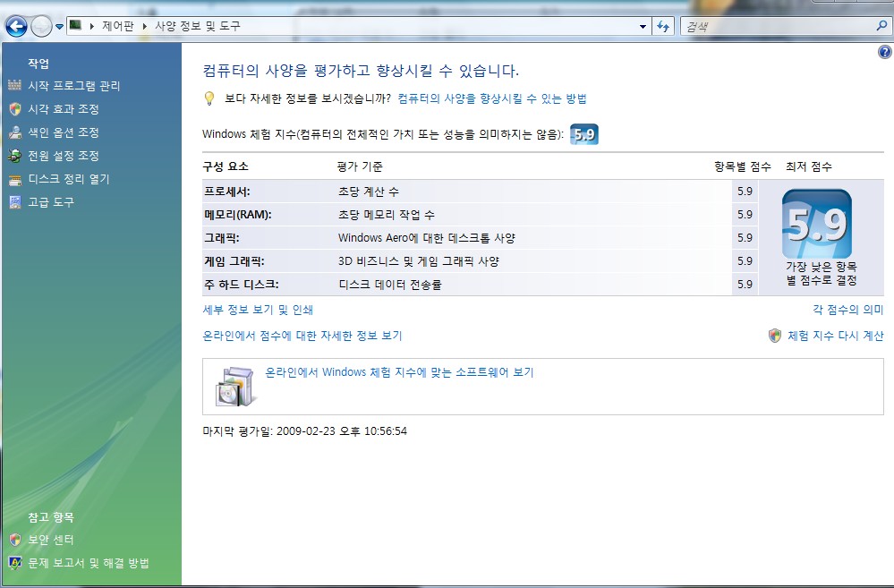The width and height of the screenshot is (894, 588).
Task: Click 초당 계산 수 description
Action: pyautogui.click(x=369, y=192)
